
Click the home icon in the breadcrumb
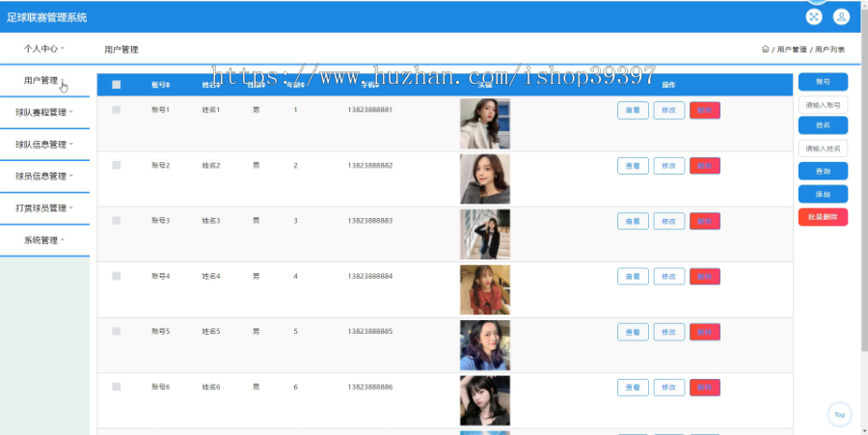(x=765, y=48)
